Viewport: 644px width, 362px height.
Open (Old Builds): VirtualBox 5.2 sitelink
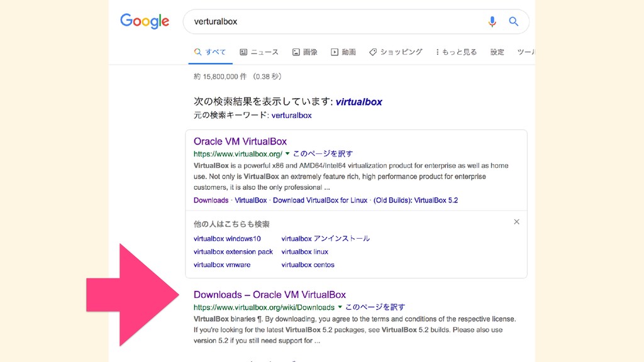(x=416, y=200)
